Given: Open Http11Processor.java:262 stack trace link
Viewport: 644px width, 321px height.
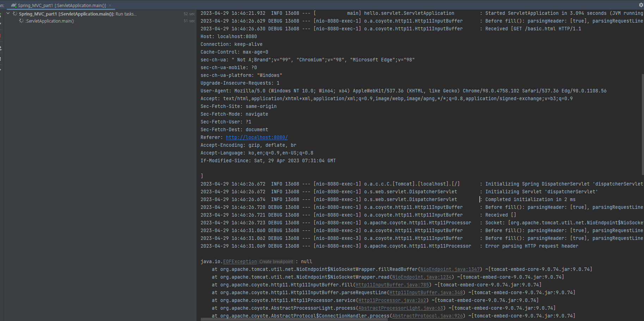Looking at the screenshot, I should pos(392,300).
